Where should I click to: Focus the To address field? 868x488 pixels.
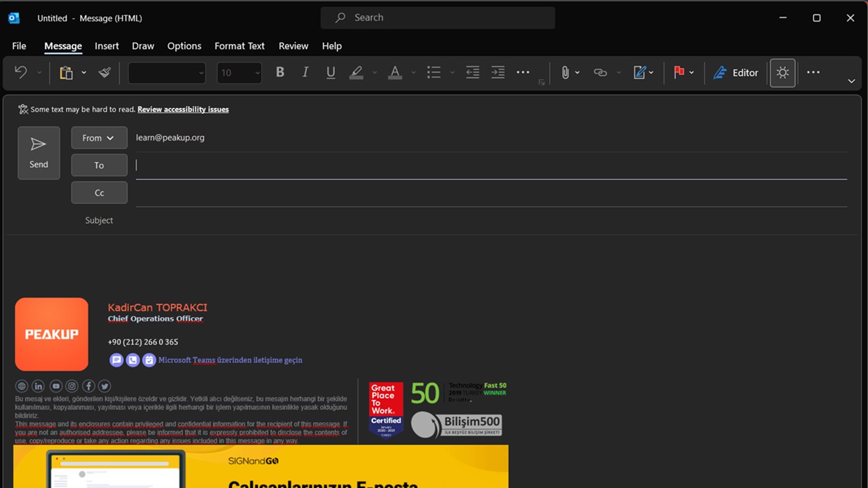[x=491, y=165]
